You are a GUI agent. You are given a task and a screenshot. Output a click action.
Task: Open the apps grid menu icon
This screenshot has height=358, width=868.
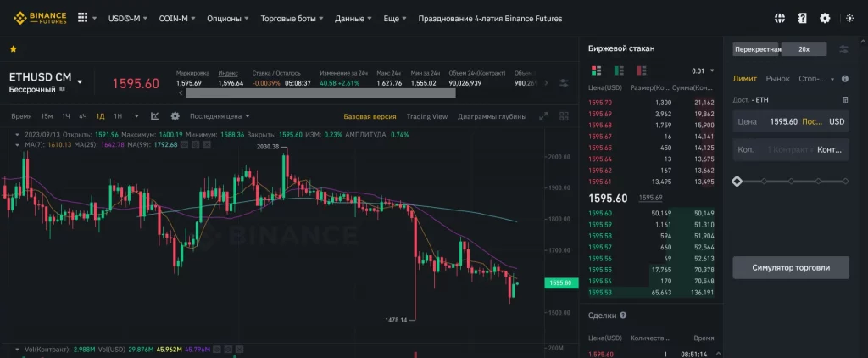(82, 18)
